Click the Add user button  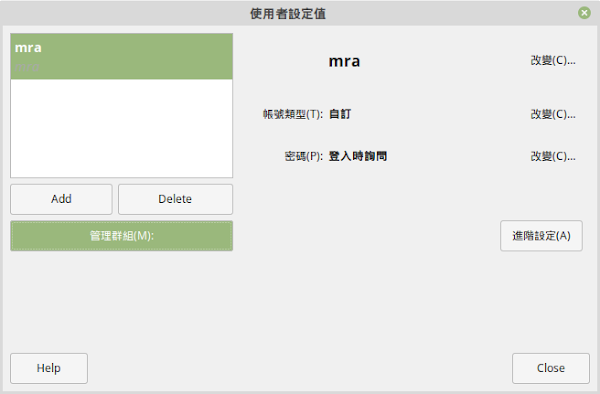click(x=61, y=199)
